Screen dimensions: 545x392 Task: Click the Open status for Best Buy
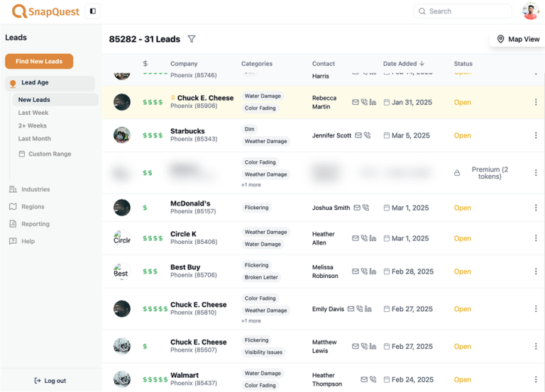tap(462, 271)
